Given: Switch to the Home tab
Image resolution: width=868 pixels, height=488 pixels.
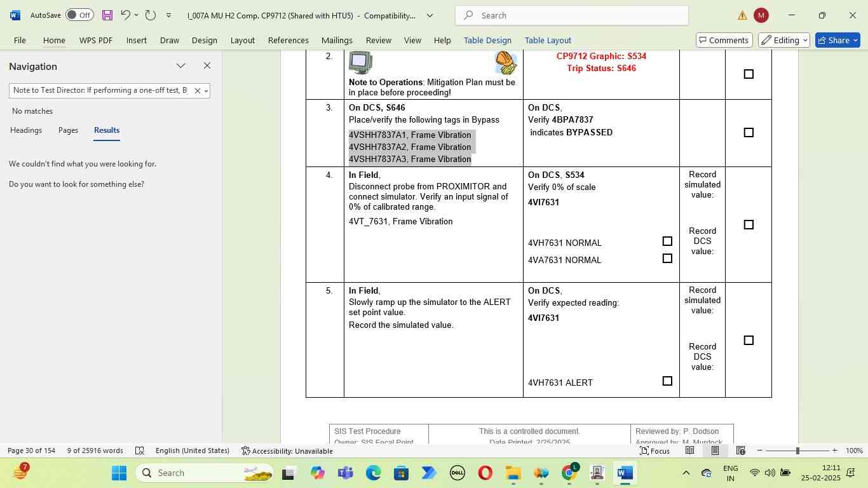Looking at the screenshot, I should [54, 40].
